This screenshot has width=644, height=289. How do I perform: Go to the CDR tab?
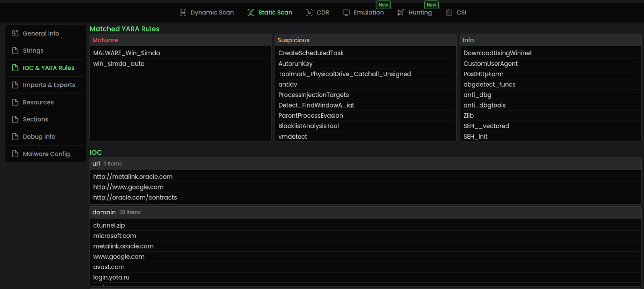coord(317,12)
